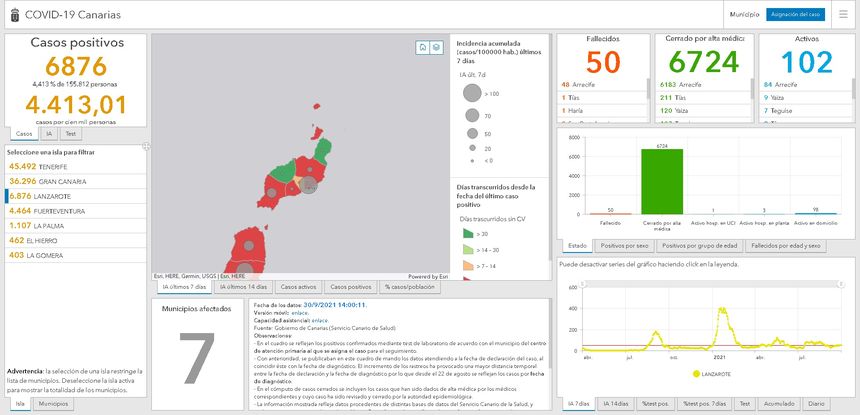
Task: Switch to the Municipios tab
Action: [54, 404]
